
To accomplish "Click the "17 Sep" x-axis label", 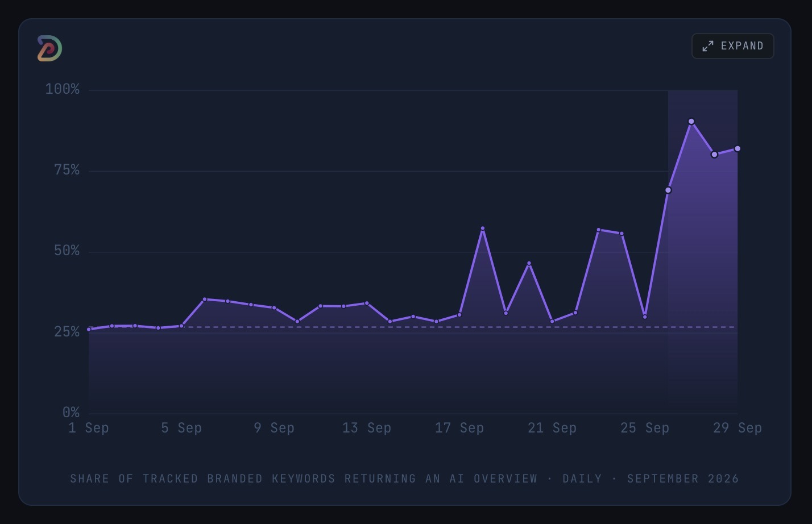I will 459,429.
